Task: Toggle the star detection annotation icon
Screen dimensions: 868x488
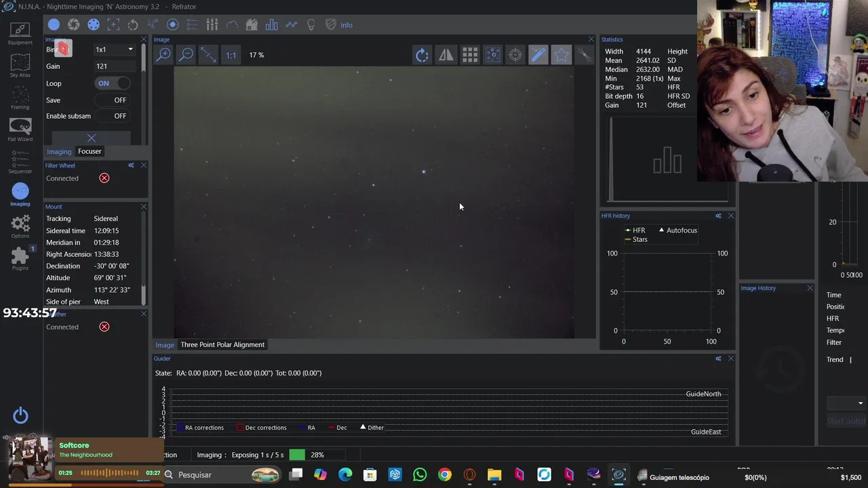Action: (x=492, y=55)
